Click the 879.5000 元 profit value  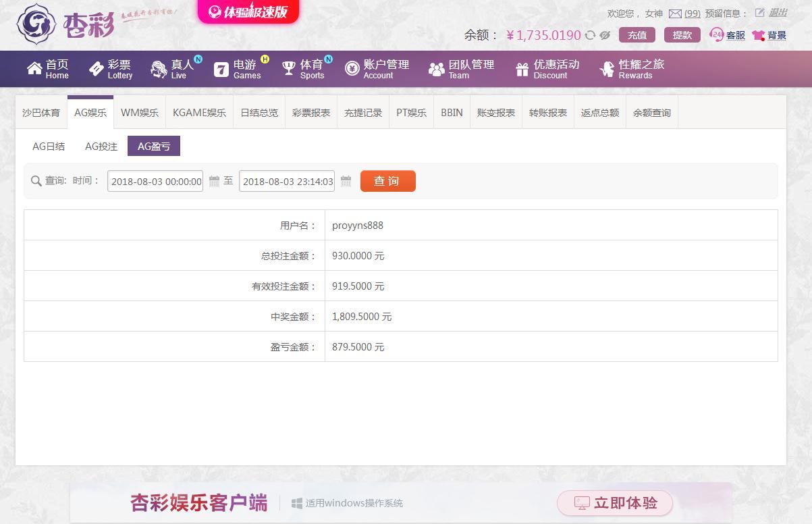tap(358, 347)
